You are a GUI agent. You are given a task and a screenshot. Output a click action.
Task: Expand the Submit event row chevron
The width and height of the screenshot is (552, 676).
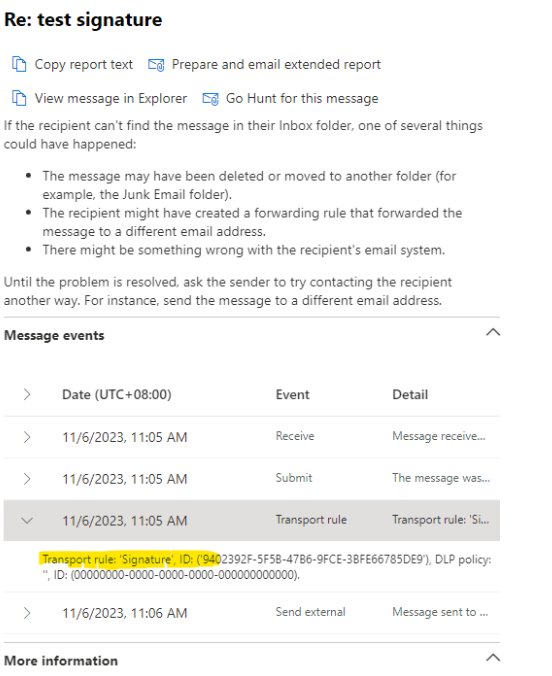click(x=27, y=479)
